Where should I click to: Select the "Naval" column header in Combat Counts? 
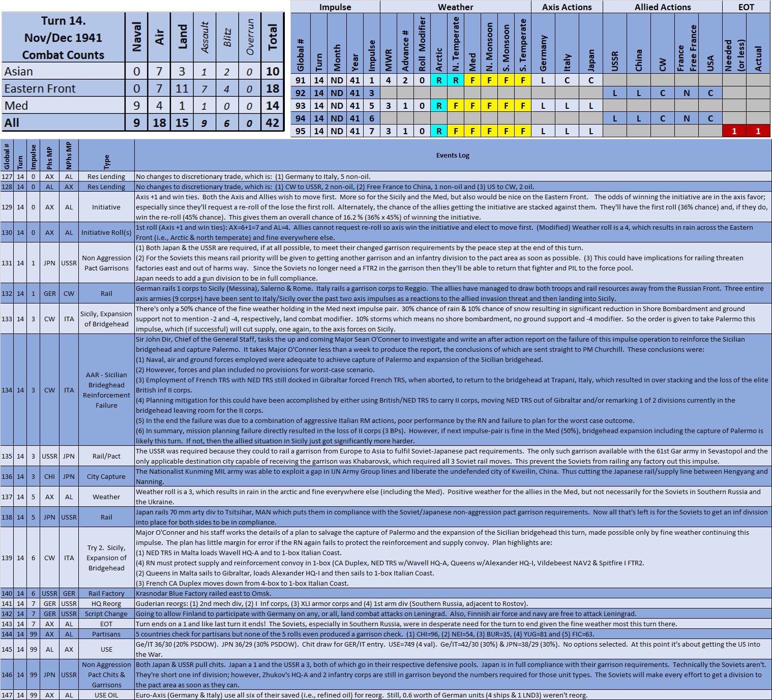(136, 37)
